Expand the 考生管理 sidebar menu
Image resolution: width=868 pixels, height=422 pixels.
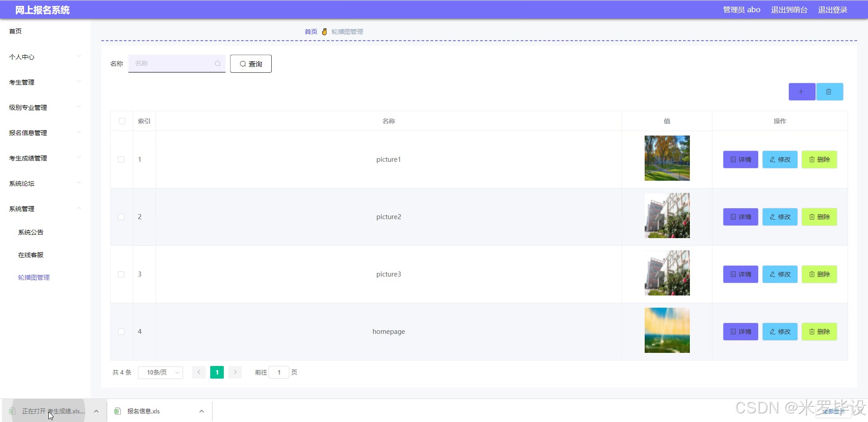click(x=45, y=82)
